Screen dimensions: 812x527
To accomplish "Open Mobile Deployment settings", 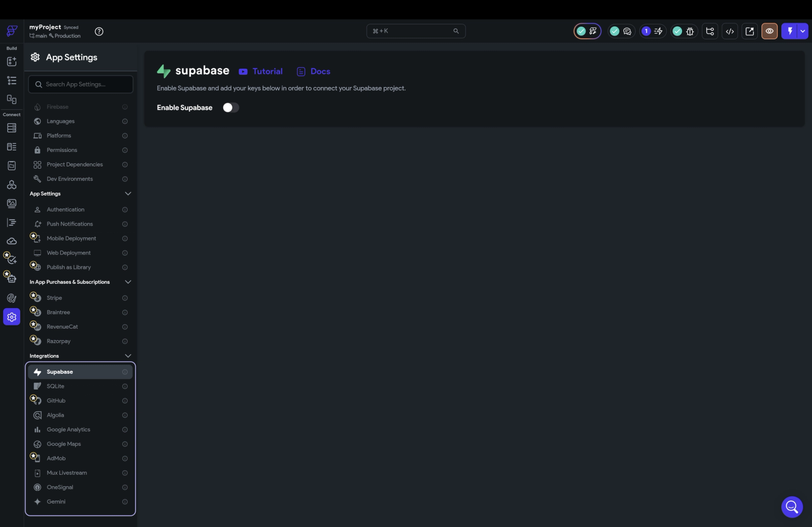I will point(80,238).
